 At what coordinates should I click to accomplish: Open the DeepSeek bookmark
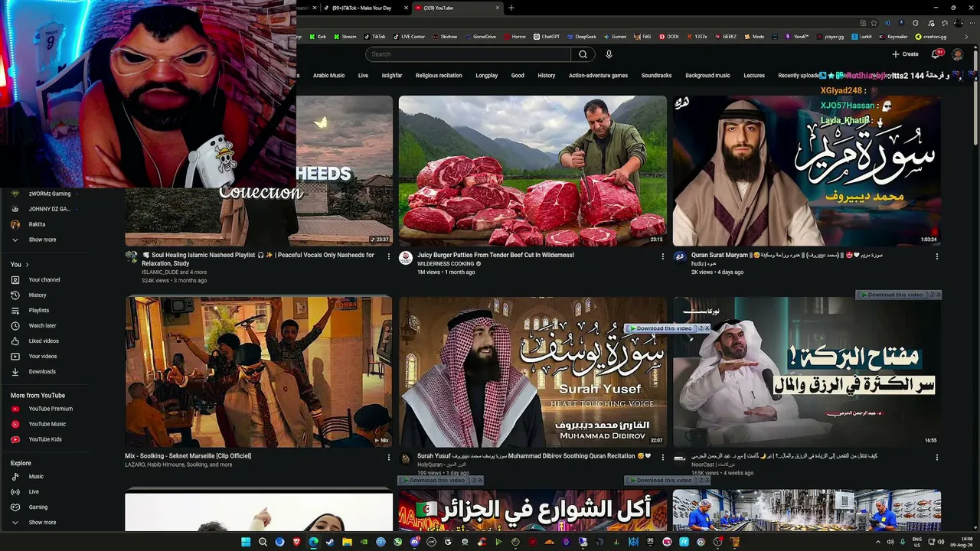pos(580,37)
